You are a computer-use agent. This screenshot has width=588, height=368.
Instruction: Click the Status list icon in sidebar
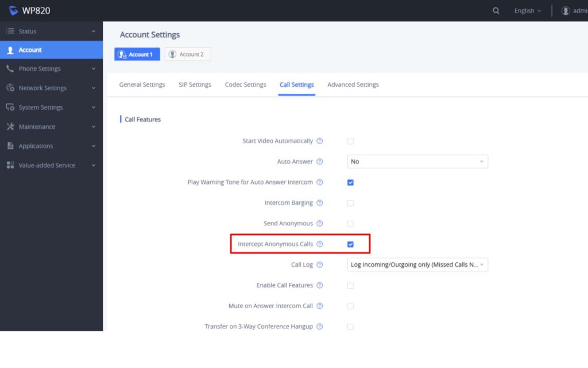coord(10,31)
